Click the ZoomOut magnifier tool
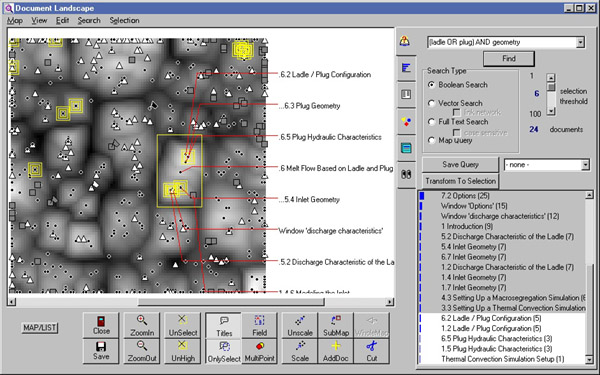 142,351
